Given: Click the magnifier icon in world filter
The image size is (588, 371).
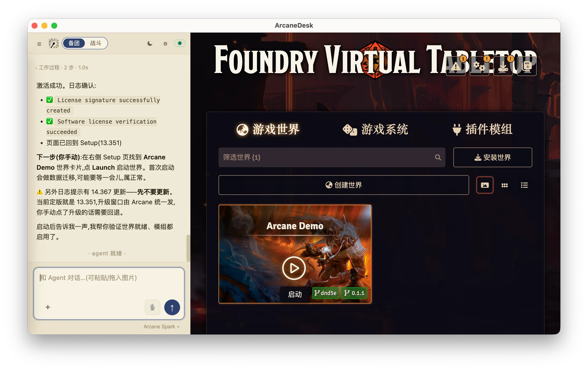Looking at the screenshot, I should coord(438,157).
